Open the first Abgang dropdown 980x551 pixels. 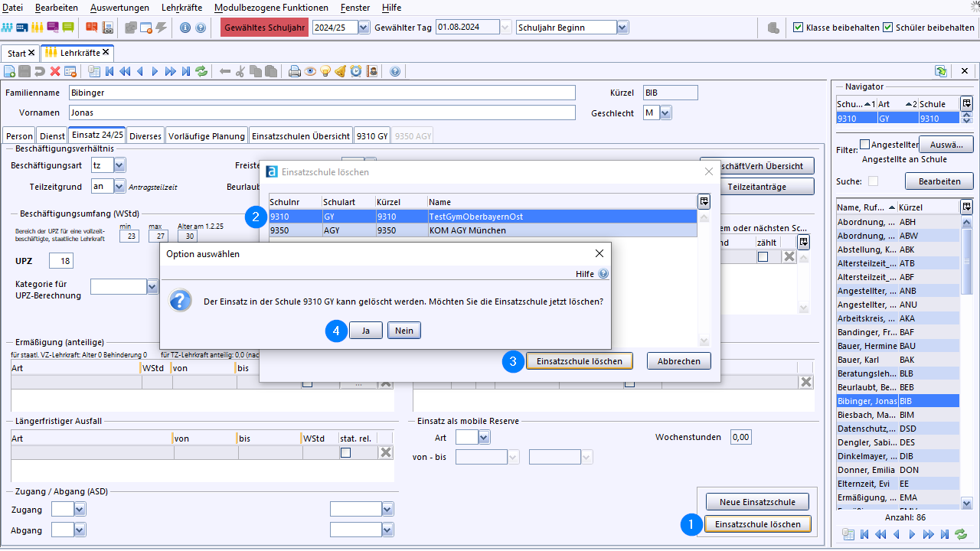coord(79,530)
